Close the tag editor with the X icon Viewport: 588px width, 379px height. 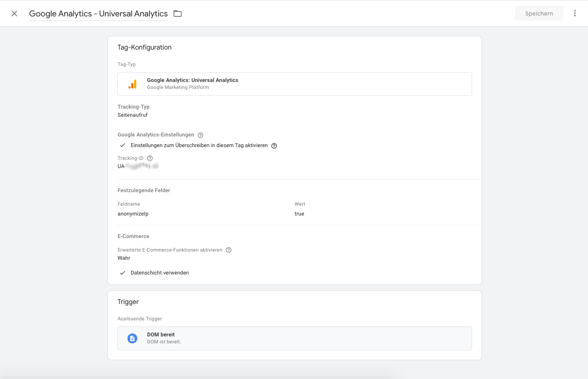pos(14,14)
